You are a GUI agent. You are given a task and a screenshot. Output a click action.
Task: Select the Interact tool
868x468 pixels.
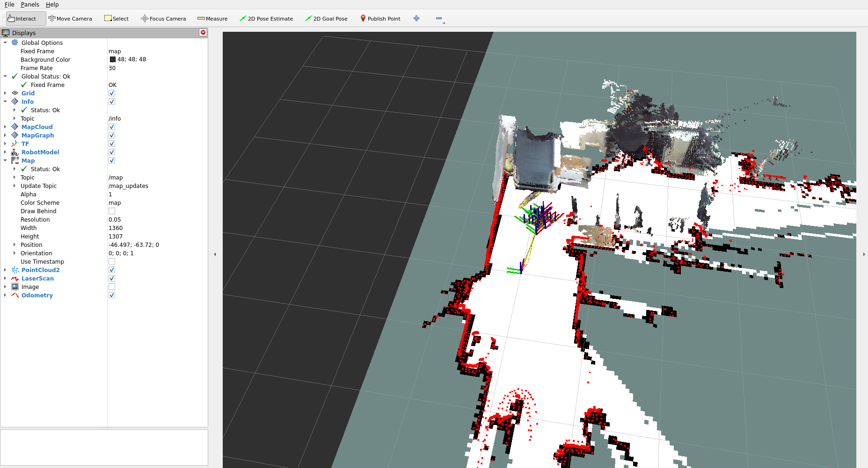tap(26, 19)
